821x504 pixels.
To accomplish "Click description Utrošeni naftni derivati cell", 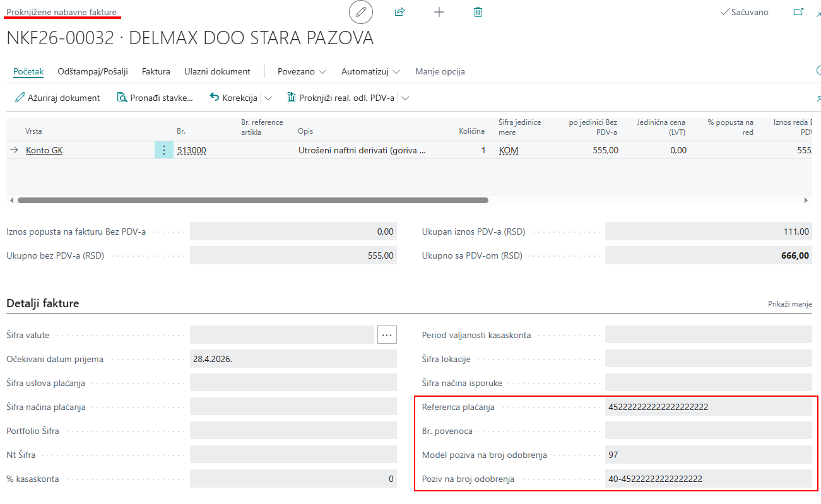I will [x=362, y=150].
